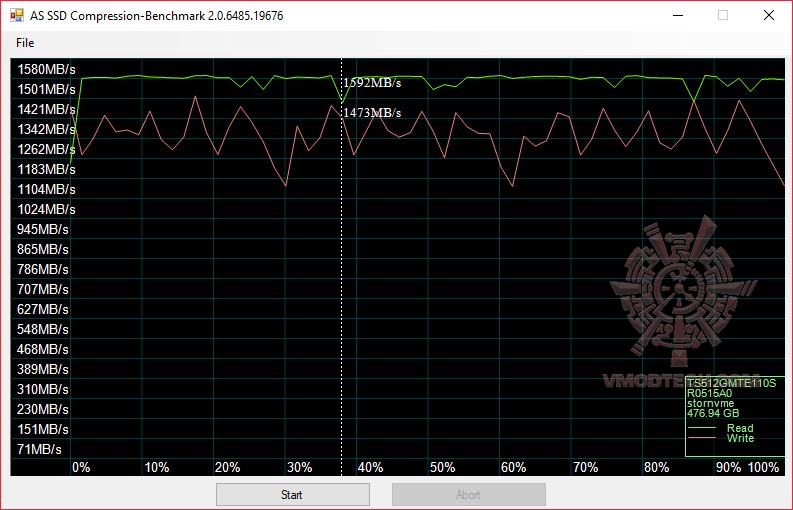
Task: Minimize the benchmark window
Action: pos(678,15)
